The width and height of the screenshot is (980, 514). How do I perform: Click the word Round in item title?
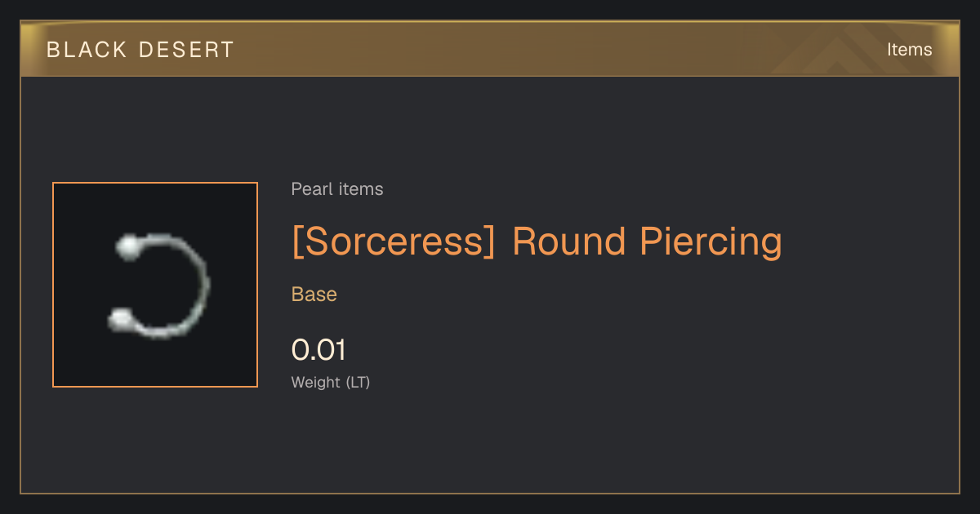(569, 241)
